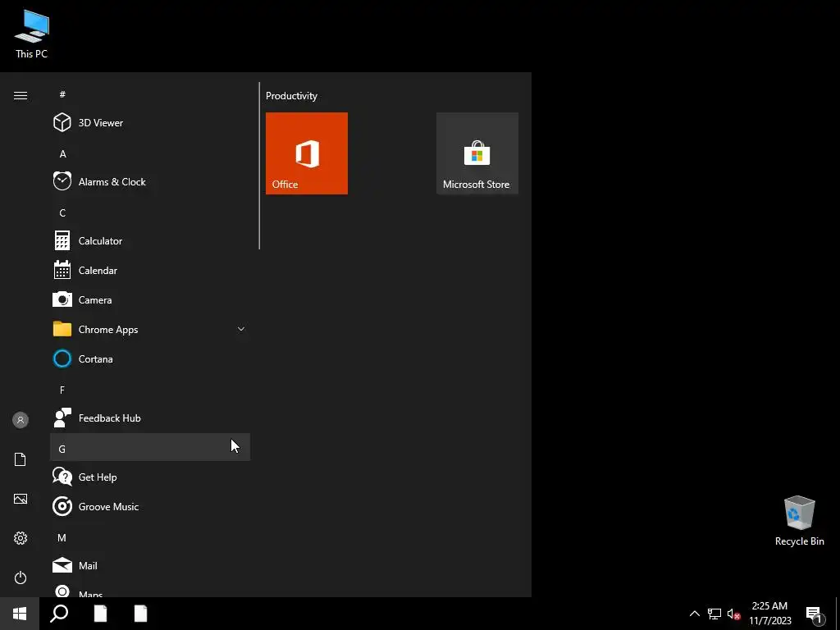The width and height of the screenshot is (840, 630).
Task: Open the Get Help app
Action: 150,477
